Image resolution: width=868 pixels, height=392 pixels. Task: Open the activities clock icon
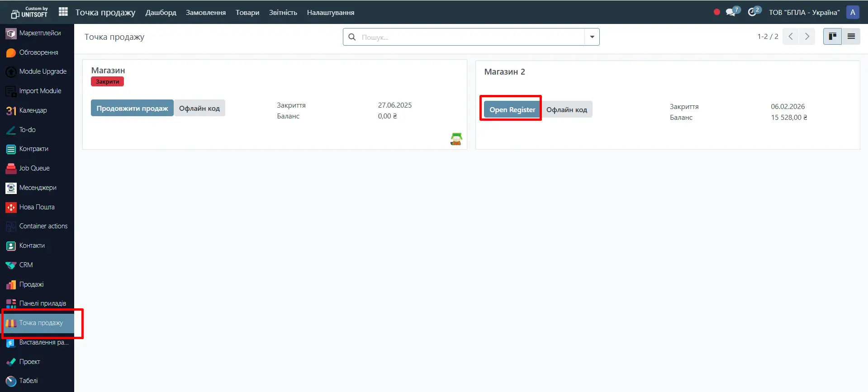click(752, 12)
